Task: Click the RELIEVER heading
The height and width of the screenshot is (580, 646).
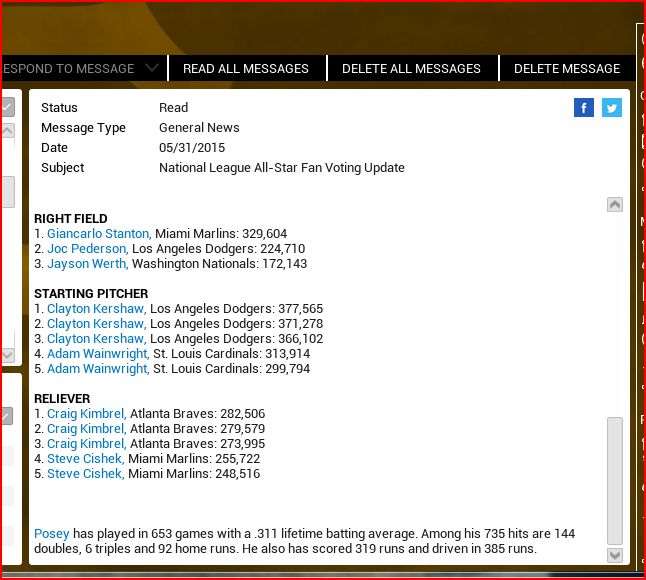Action: click(x=62, y=399)
